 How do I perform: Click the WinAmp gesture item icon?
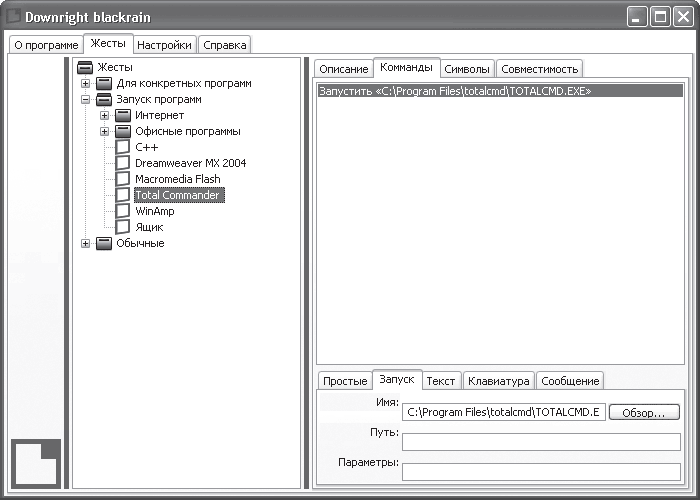123,211
